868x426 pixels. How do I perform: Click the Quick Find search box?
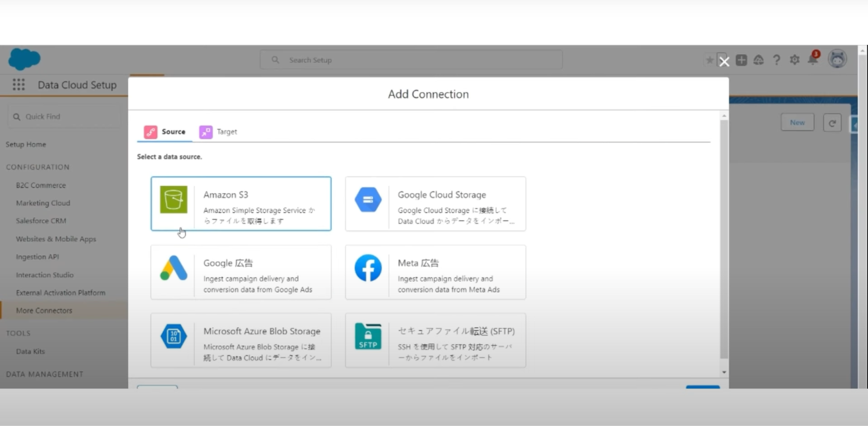[64, 117]
